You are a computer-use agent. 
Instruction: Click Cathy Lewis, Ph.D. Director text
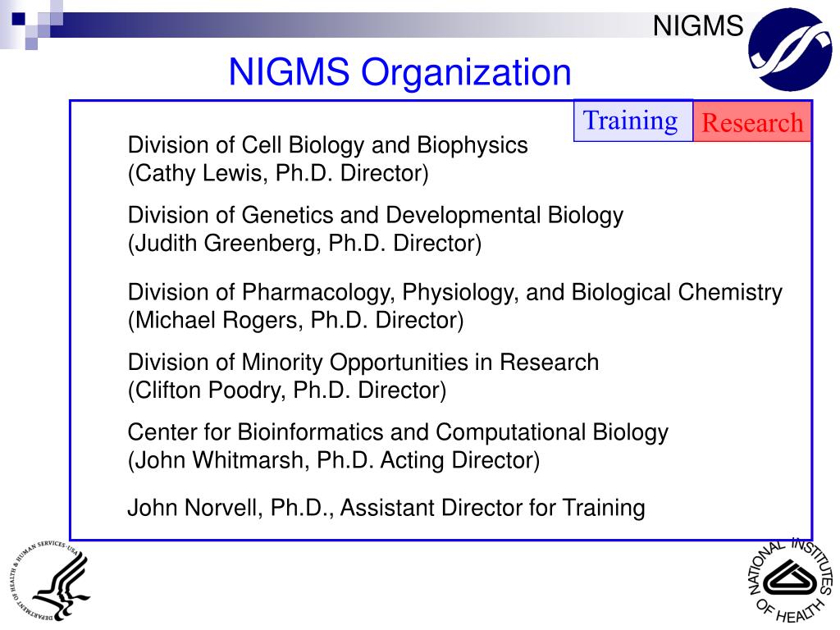coord(278,174)
